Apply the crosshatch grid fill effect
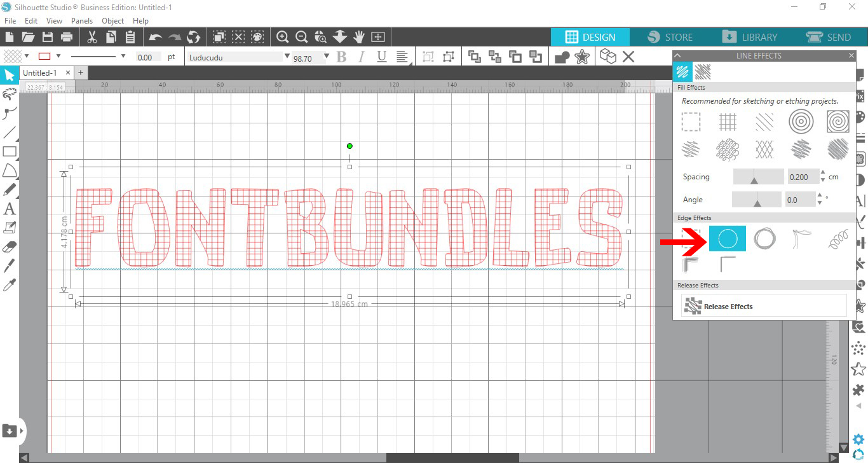868x463 pixels. tap(728, 121)
